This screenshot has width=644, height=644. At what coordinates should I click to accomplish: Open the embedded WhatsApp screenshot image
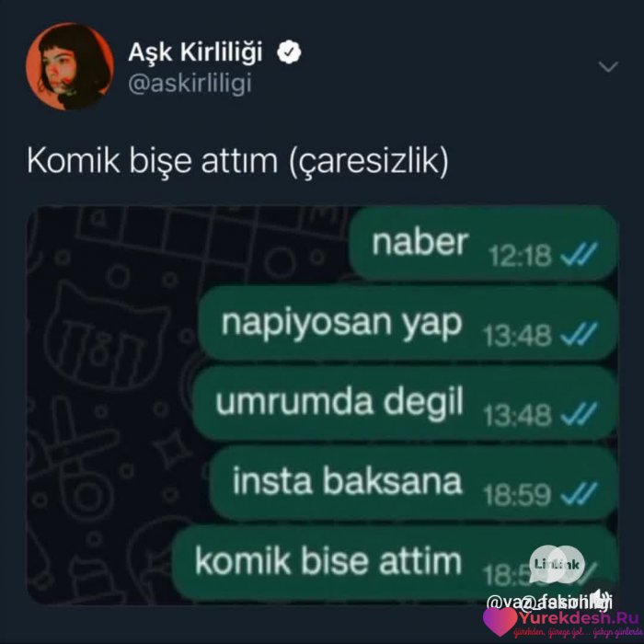323,405
